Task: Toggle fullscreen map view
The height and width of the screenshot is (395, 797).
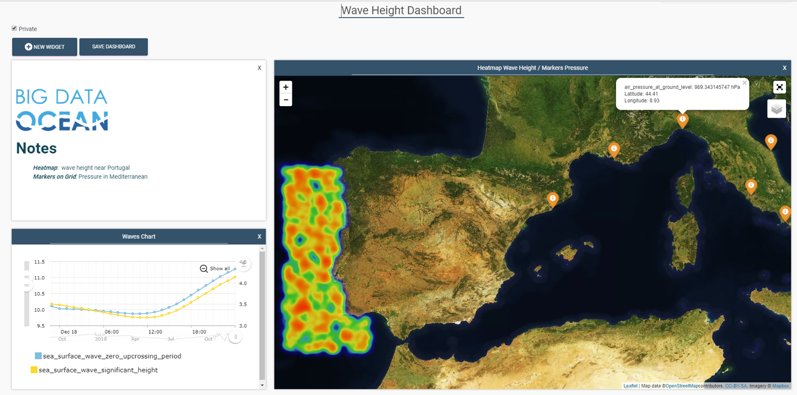Action: [x=779, y=87]
